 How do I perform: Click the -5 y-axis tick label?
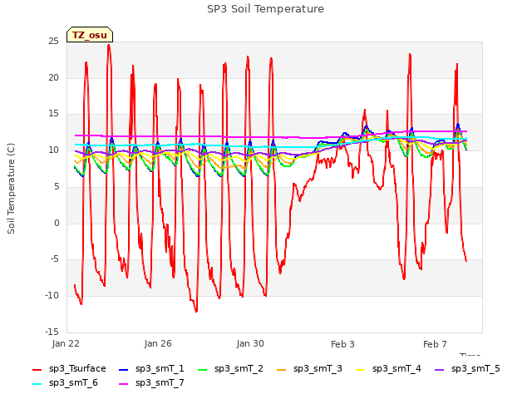click(x=54, y=259)
